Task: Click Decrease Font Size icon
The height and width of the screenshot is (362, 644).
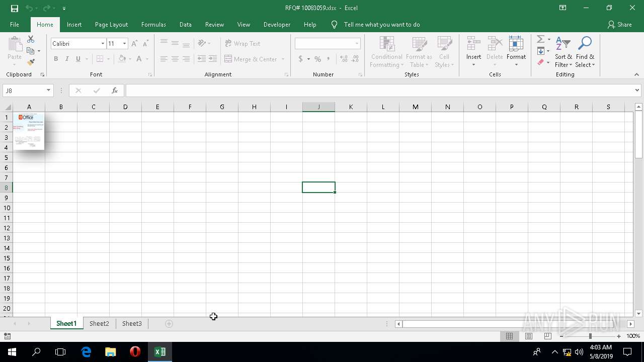Action: tap(145, 44)
